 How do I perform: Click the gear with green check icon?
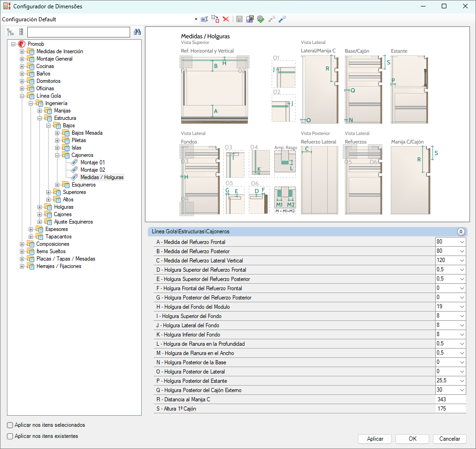(261, 19)
